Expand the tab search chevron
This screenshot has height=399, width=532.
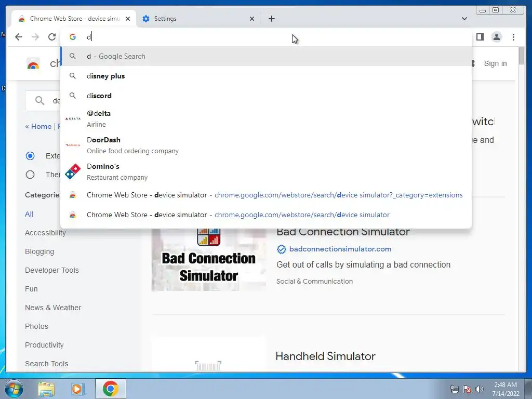click(x=464, y=19)
